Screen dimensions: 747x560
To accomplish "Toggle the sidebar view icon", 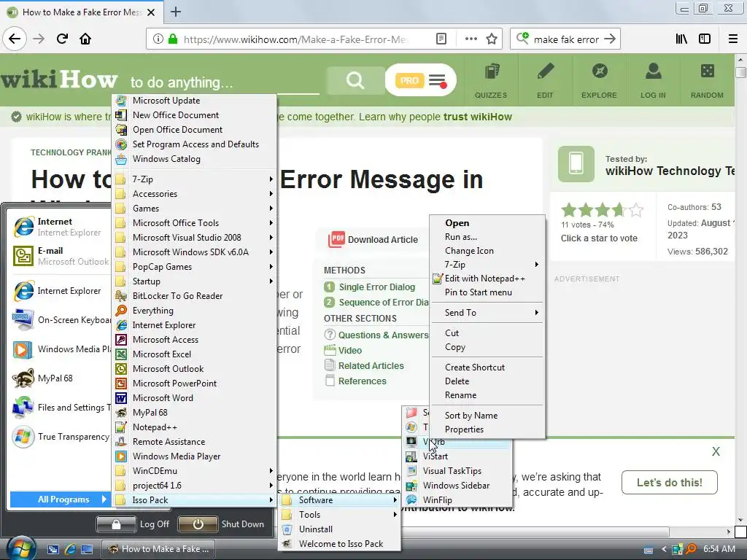I will pyautogui.click(x=705, y=39).
